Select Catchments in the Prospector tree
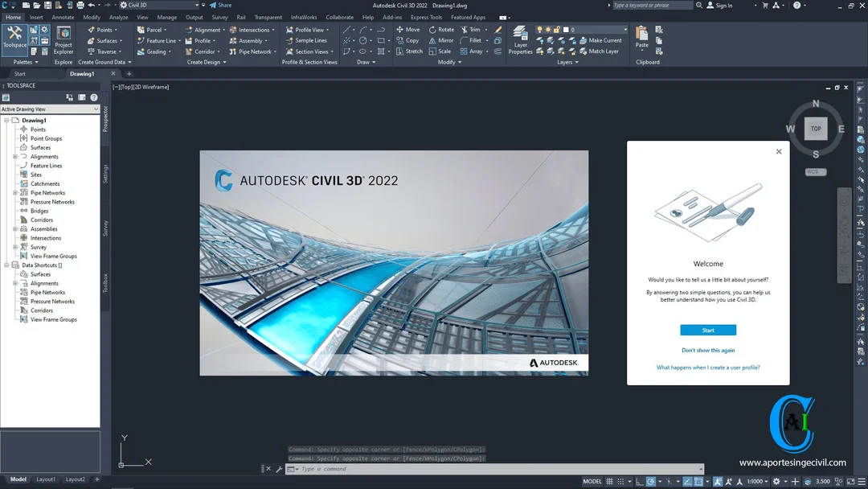The height and width of the screenshot is (489, 868). pyautogui.click(x=45, y=184)
